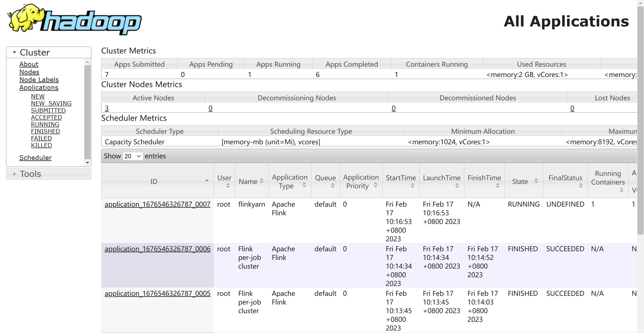This screenshot has height=333, width=644.
Task: Sort by User column
Action: coord(224,181)
